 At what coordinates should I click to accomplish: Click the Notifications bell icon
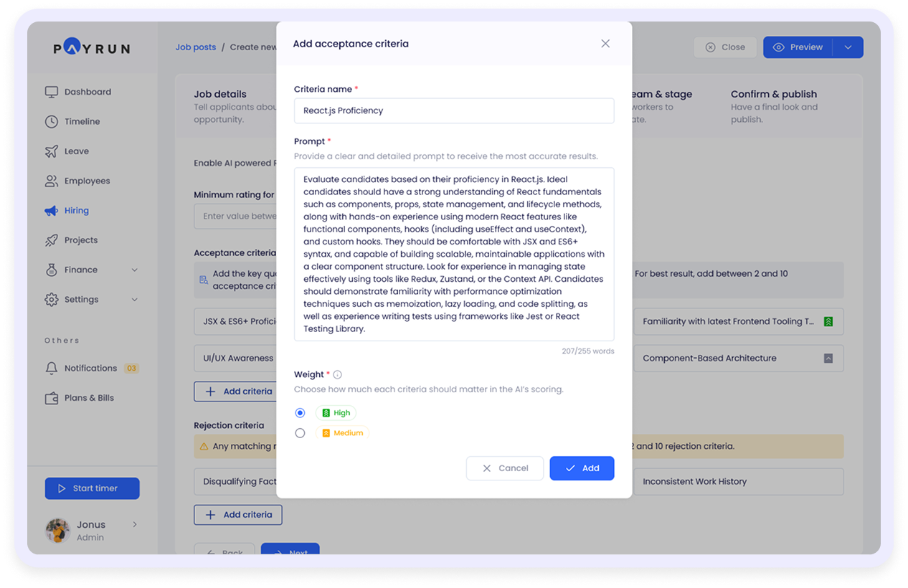click(x=52, y=369)
